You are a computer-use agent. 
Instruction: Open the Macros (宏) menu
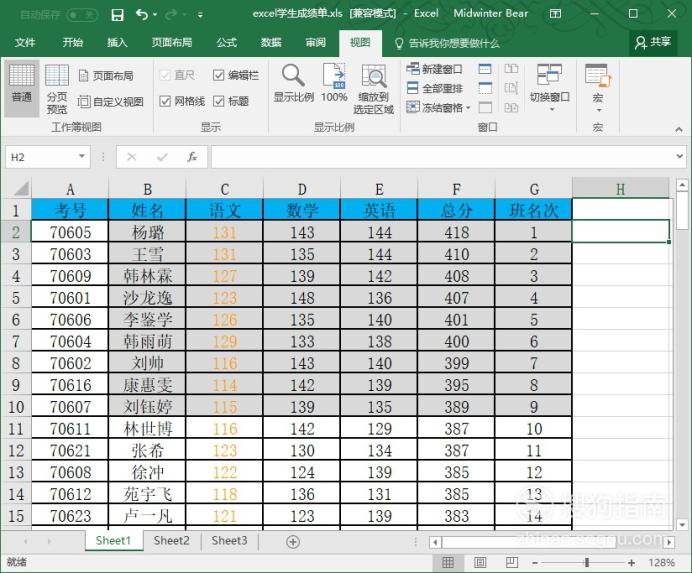[598, 87]
